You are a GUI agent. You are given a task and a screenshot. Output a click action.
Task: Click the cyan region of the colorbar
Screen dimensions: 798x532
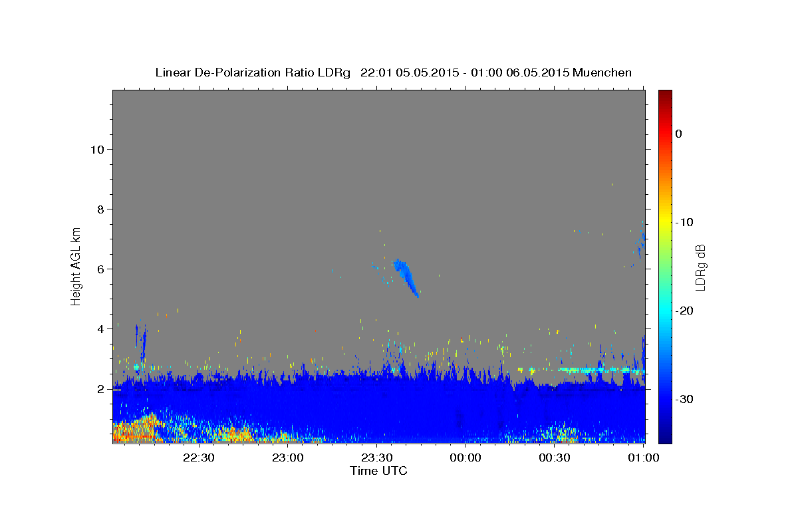point(665,311)
